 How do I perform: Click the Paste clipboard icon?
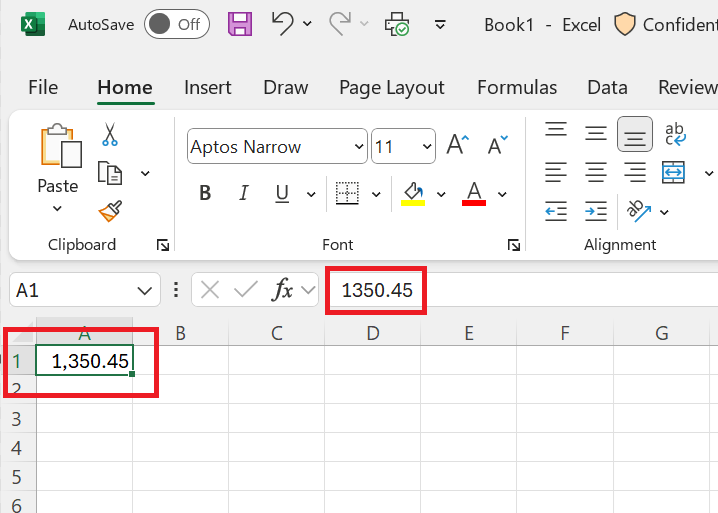[61, 146]
